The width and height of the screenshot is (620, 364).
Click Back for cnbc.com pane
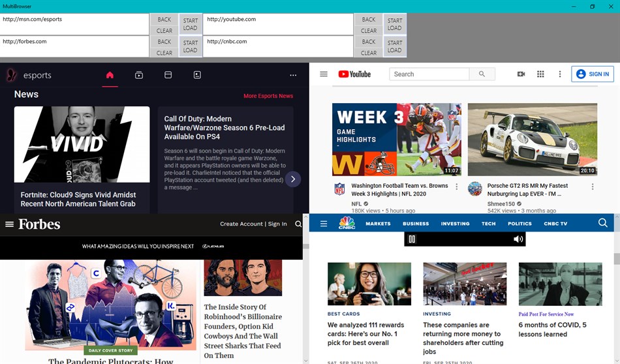[369, 42]
